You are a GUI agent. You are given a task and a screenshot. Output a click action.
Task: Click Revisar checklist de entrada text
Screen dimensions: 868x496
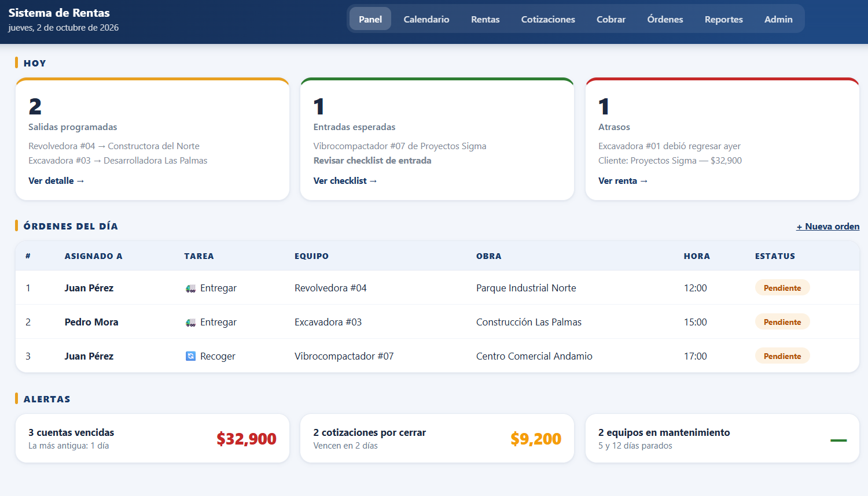point(373,161)
